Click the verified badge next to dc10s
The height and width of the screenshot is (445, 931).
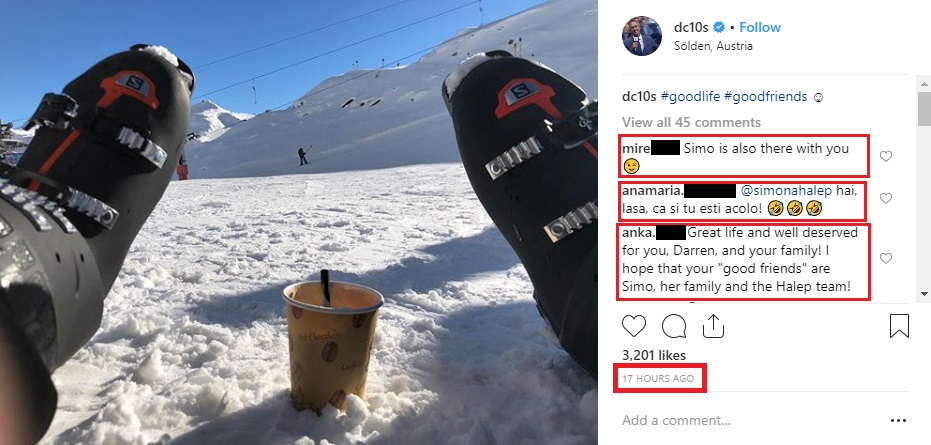[x=719, y=27]
